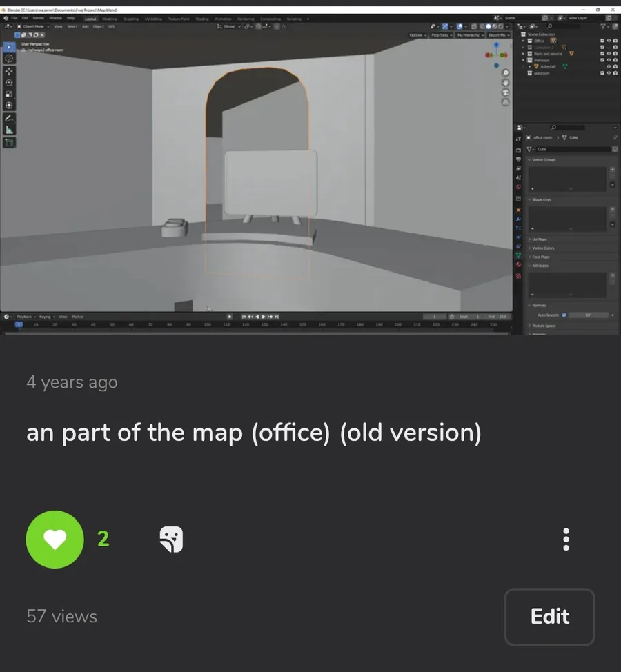Click the blue current frame marker
621x672 pixels.
pos(19,324)
